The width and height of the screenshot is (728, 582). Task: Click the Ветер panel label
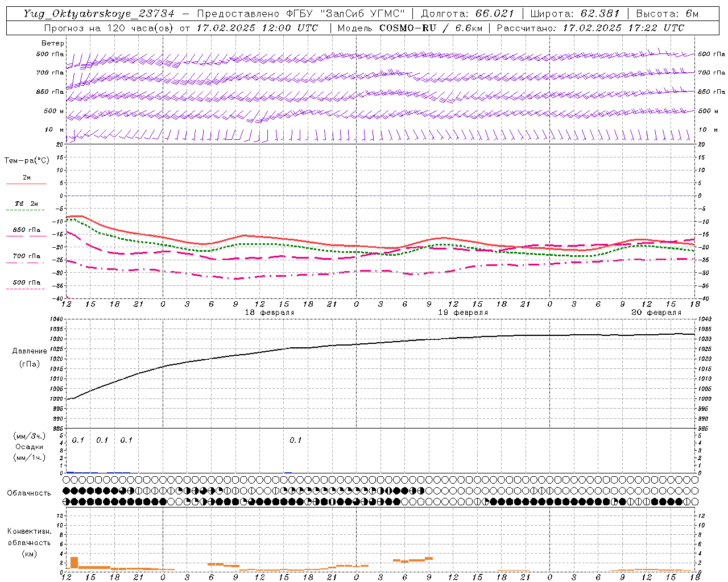pos(53,43)
